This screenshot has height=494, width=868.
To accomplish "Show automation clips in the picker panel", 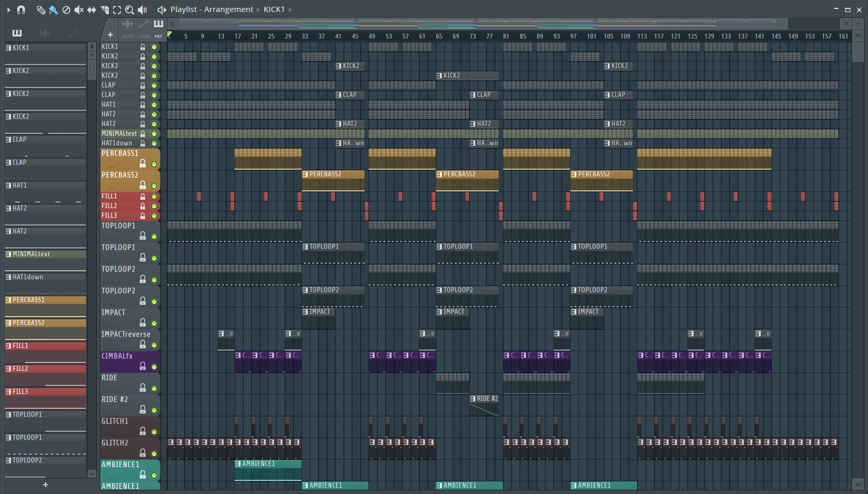I will tap(74, 33).
